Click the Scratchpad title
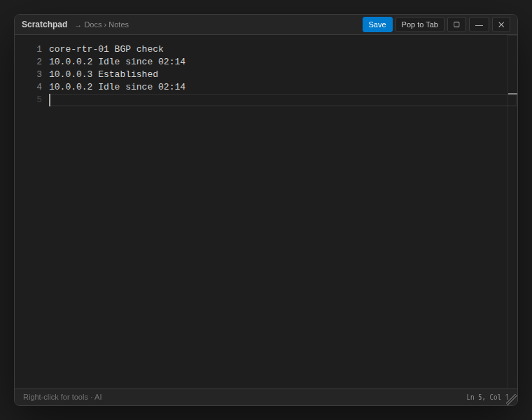This screenshot has height=420, width=532. click(x=44, y=24)
